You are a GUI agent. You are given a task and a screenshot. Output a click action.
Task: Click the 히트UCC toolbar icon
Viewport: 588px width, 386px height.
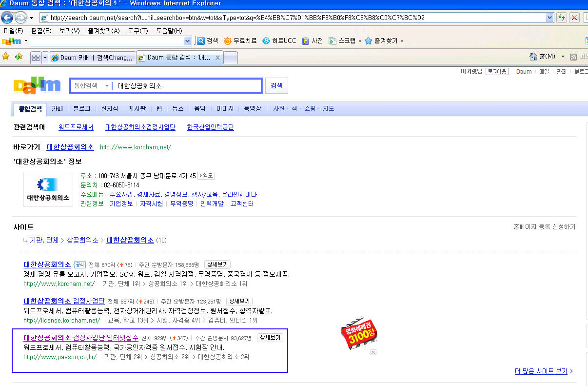(279, 41)
